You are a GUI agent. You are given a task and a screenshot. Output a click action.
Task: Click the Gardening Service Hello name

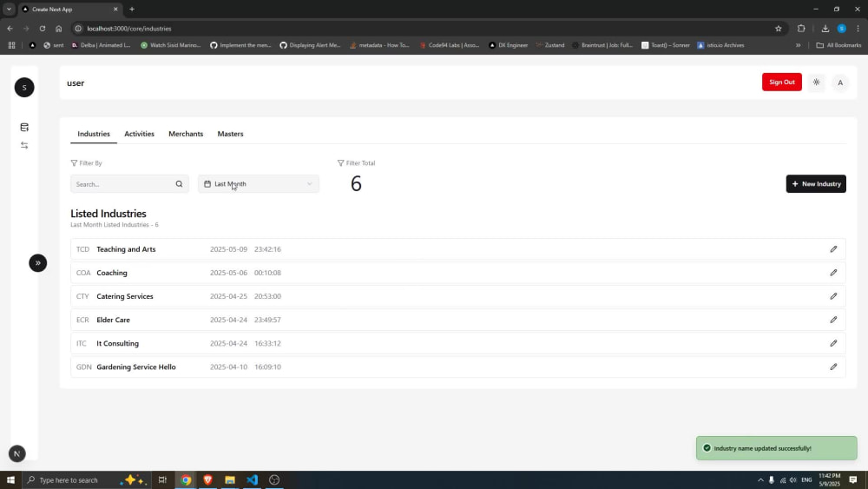point(135,367)
